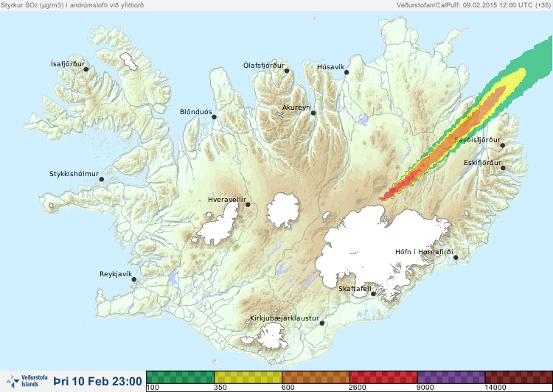Click the Höfn í Hornafirði label
This screenshot has height=392, width=553.
pyautogui.click(x=424, y=252)
